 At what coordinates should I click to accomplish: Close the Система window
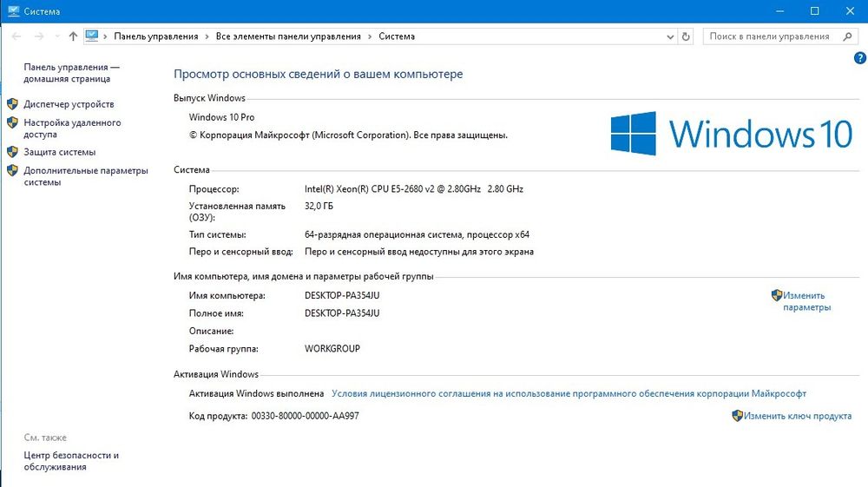click(851, 11)
